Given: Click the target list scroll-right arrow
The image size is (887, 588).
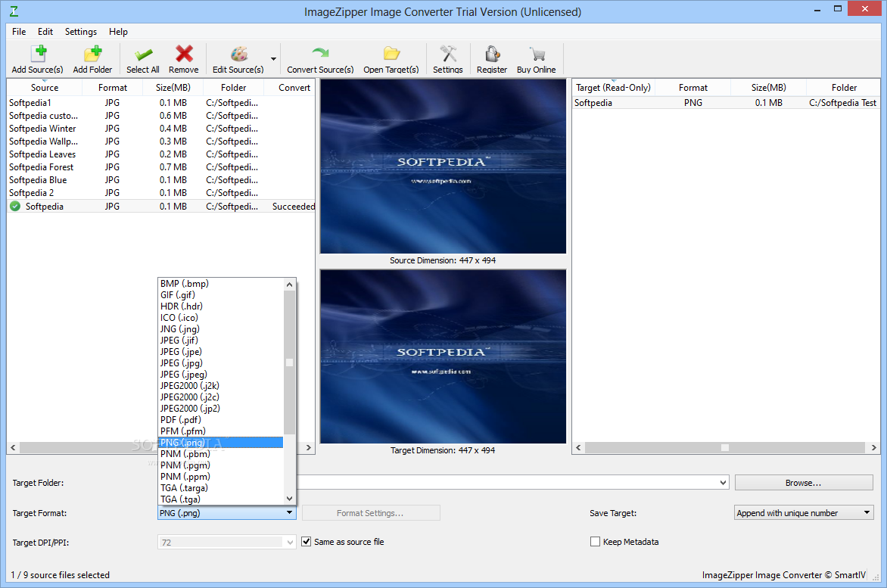Looking at the screenshot, I should pyautogui.click(x=873, y=448).
